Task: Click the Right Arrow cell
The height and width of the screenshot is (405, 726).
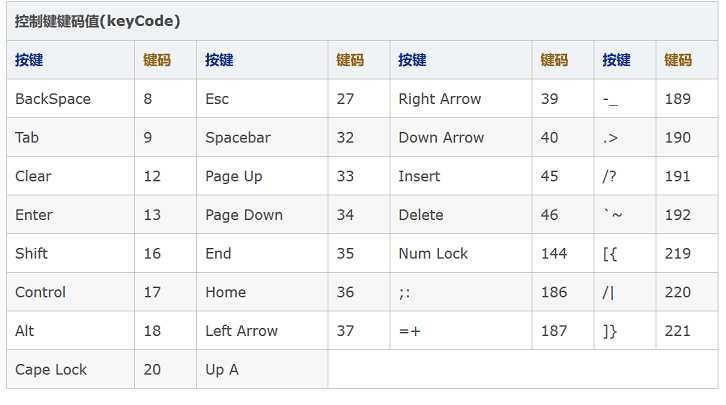Action: [x=440, y=99]
